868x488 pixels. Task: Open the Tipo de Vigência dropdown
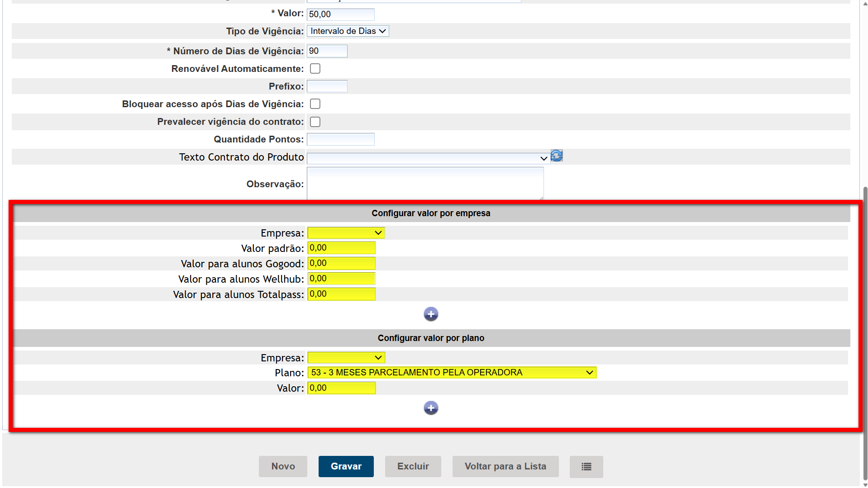[x=348, y=31]
